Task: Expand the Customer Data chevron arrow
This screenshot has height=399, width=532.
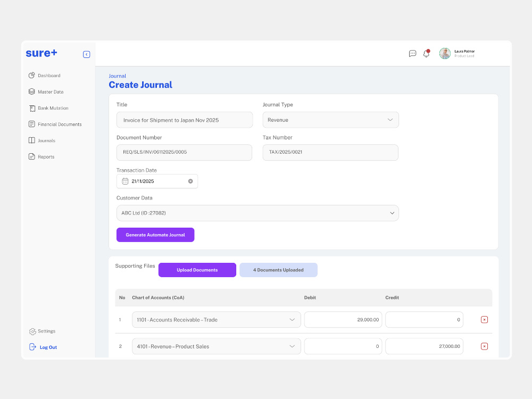Action: pos(392,213)
